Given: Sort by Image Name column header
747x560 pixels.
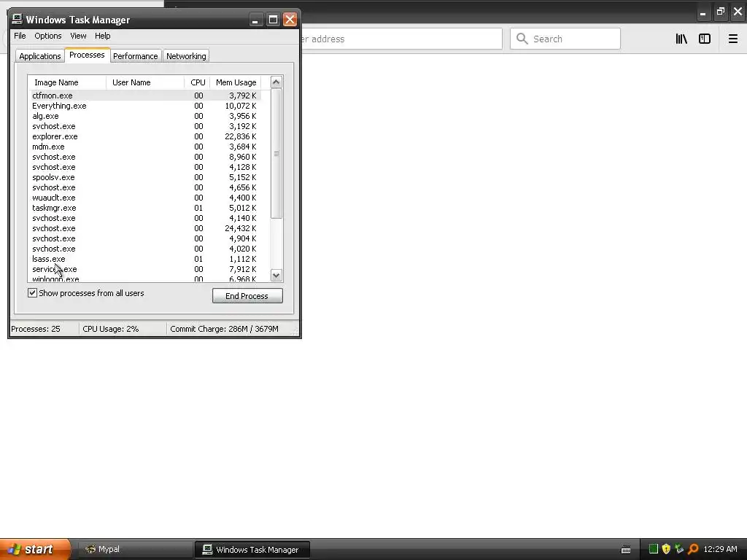Looking at the screenshot, I should (66, 82).
